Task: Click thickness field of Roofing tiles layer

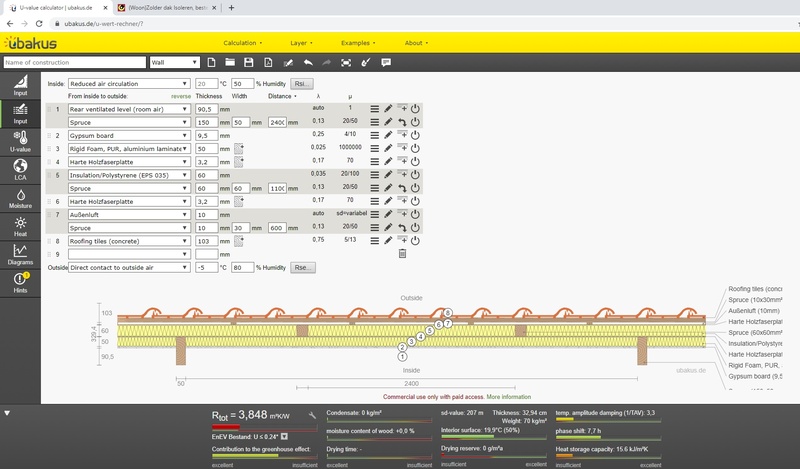Action: [207, 241]
